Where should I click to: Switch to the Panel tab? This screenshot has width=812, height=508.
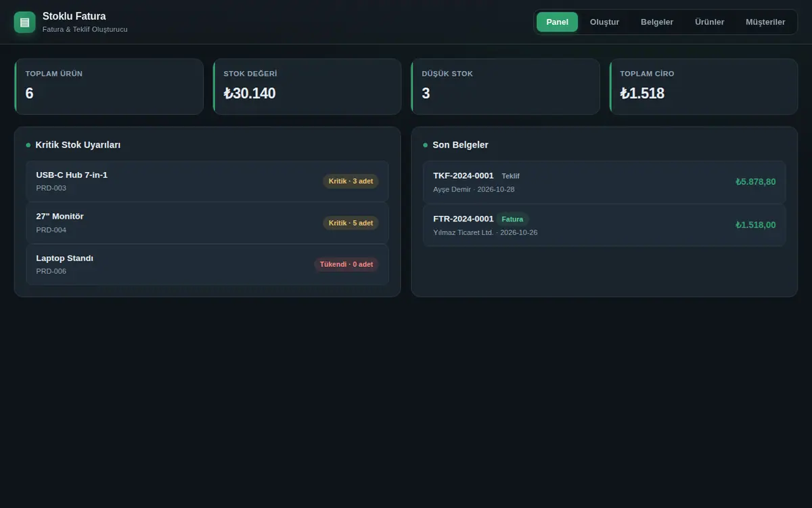click(557, 22)
